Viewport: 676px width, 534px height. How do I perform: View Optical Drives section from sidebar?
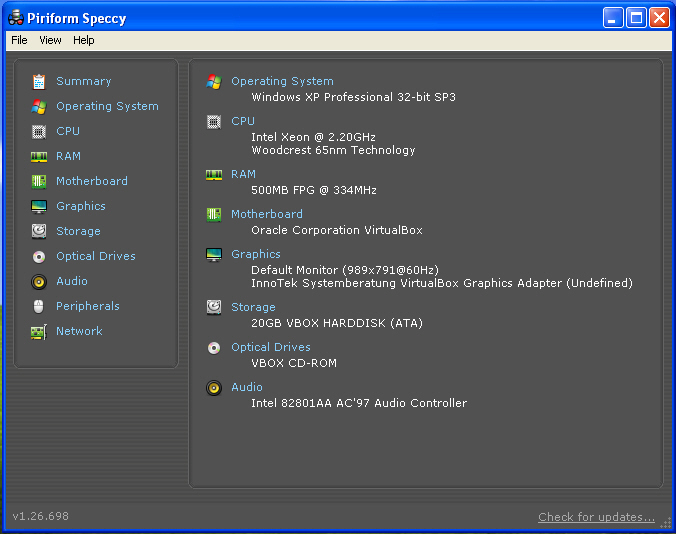coord(96,256)
